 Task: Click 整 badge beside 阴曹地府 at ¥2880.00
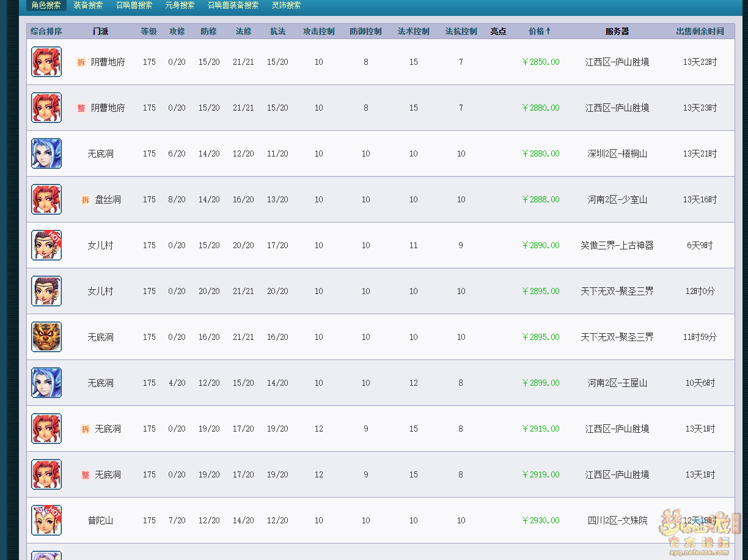[81, 108]
